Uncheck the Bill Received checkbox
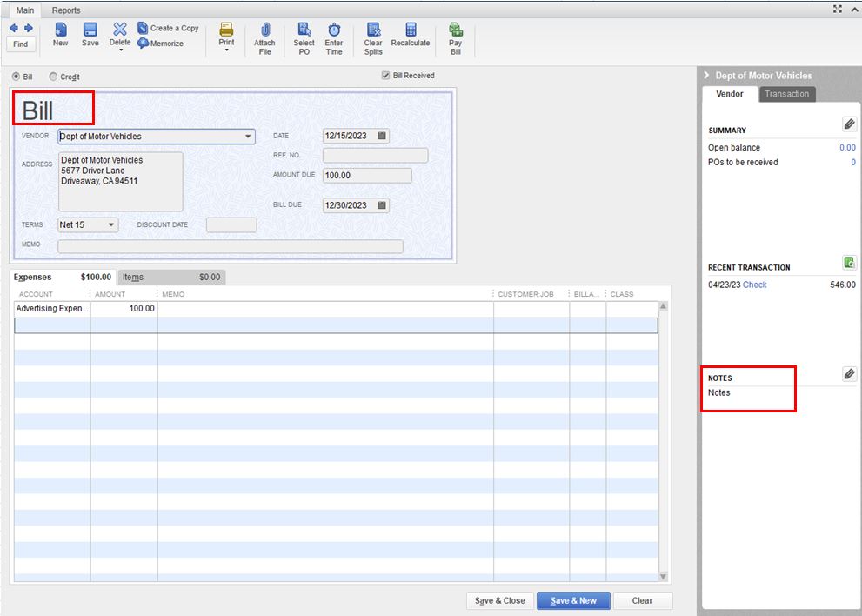Screen dimensions: 862x616 [384, 75]
